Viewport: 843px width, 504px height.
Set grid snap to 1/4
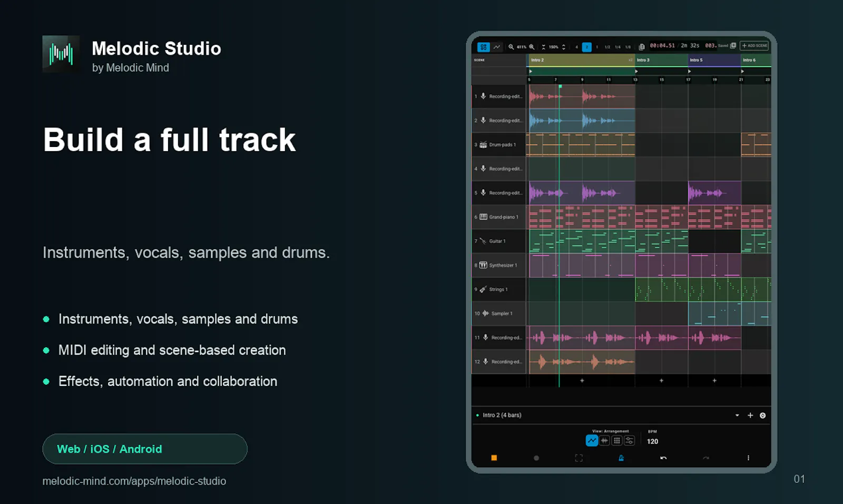pos(617,47)
